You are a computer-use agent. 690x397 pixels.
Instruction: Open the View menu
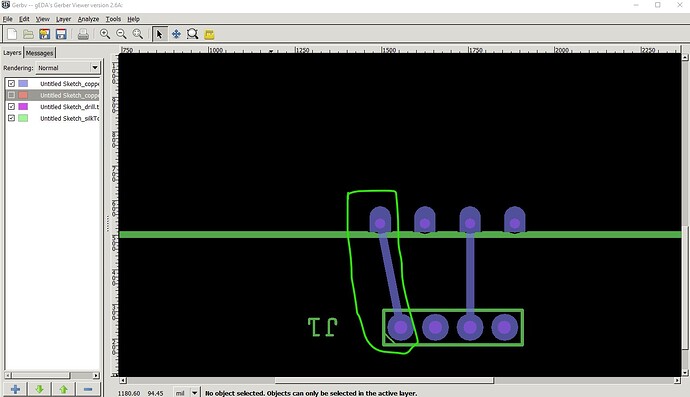43,19
